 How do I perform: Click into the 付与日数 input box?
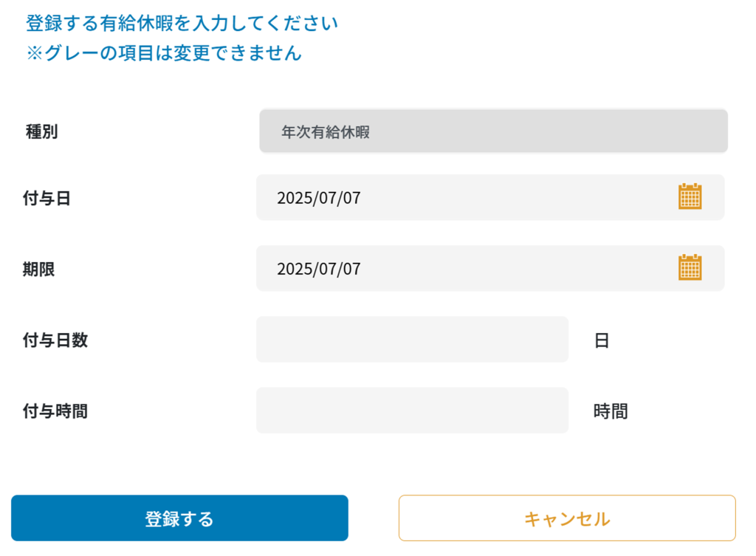tap(412, 340)
